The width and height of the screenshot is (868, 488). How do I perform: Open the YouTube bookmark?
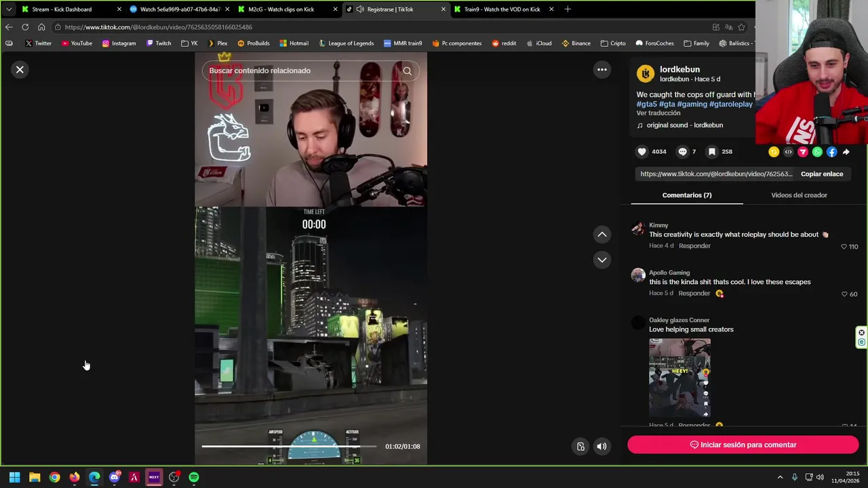[x=77, y=43]
